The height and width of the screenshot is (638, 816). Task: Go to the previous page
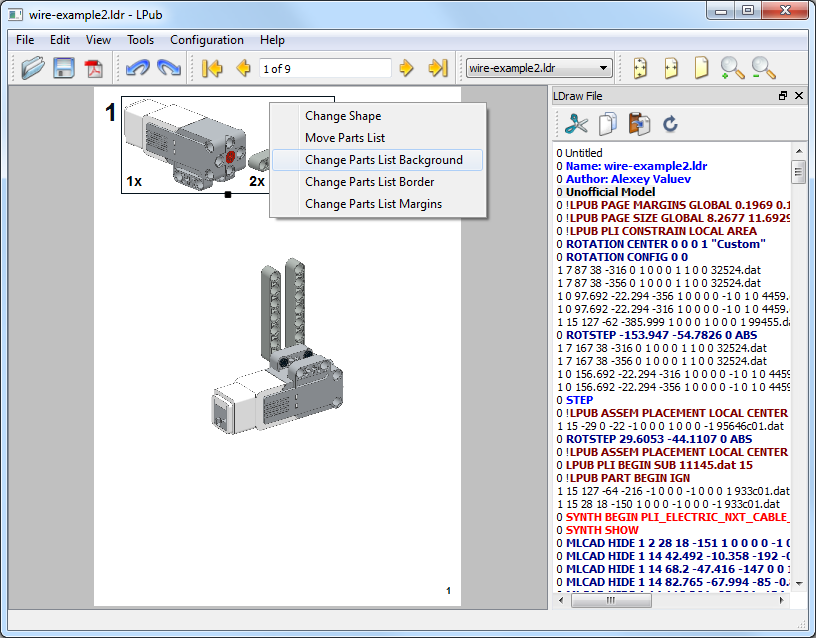tap(243, 68)
